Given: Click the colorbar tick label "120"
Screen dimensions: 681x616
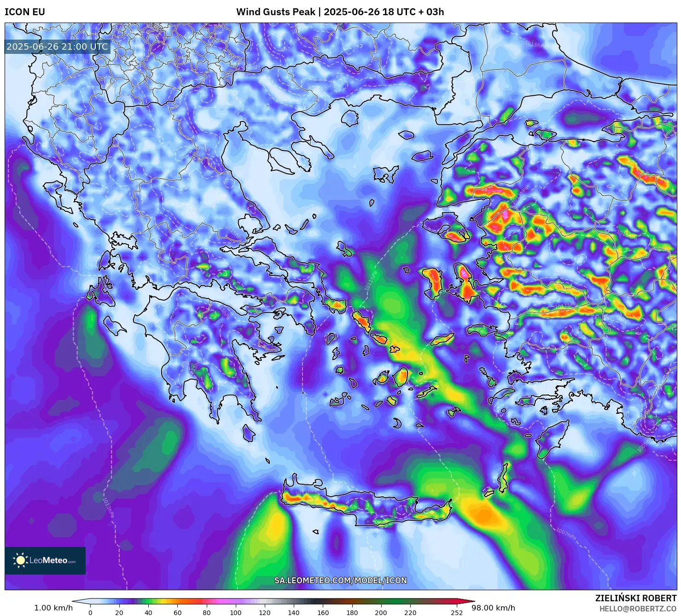Looking at the screenshot, I should coord(265,613).
